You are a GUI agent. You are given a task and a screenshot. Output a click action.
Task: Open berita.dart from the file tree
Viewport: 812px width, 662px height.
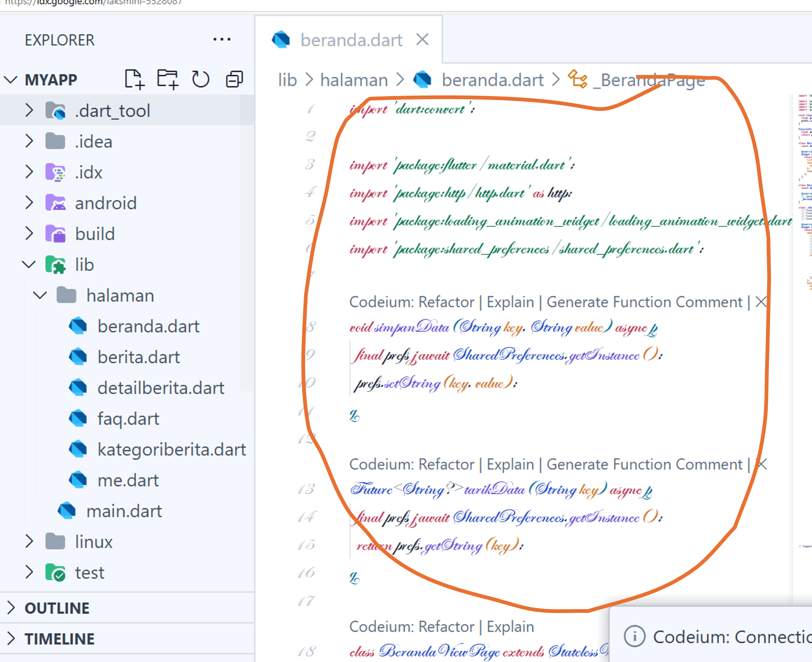[x=139, y=357]
